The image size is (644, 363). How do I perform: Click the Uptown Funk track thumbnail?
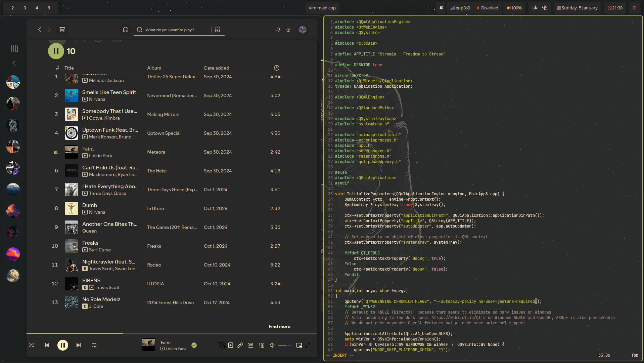[x=72, y=133]
